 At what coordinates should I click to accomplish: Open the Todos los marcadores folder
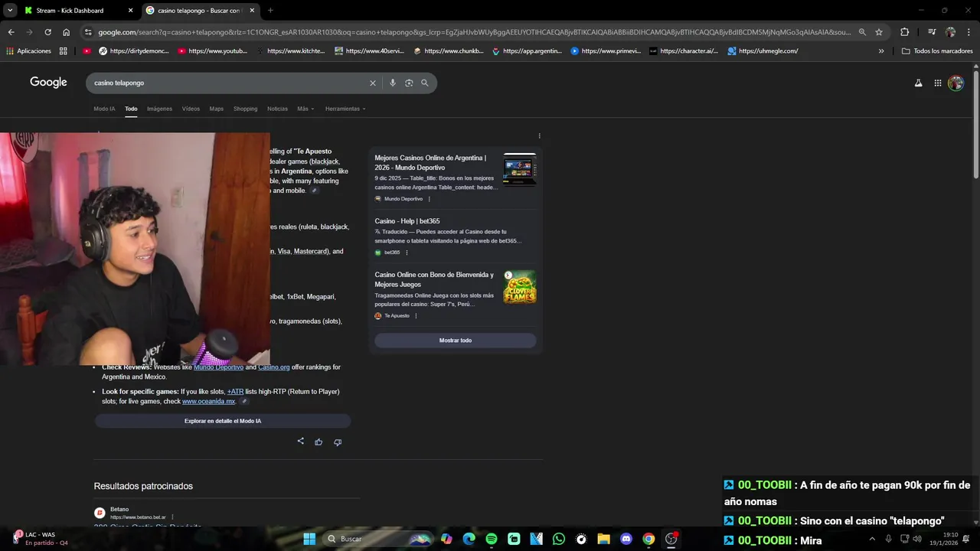click(937, 51)
